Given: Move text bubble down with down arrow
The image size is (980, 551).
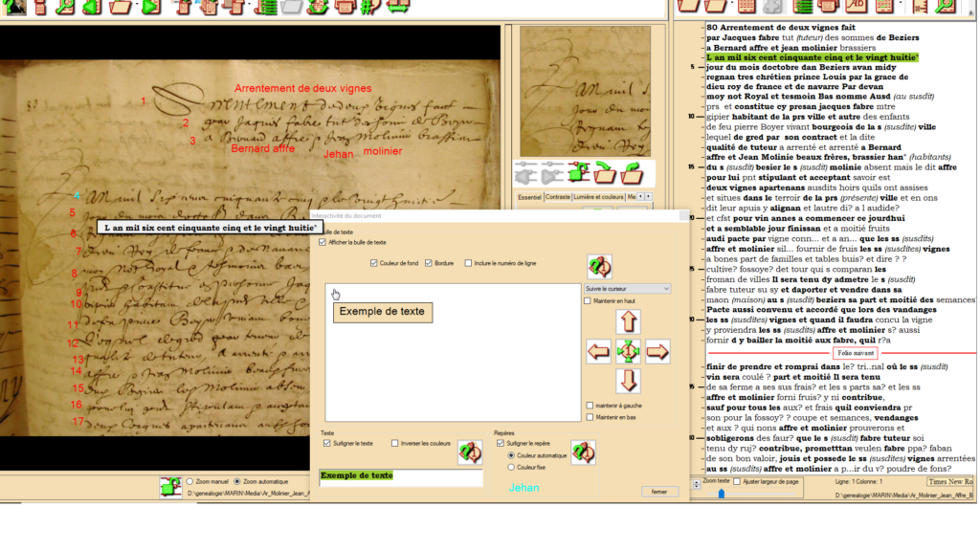Looking at the screenshot, I should point(628,381).
